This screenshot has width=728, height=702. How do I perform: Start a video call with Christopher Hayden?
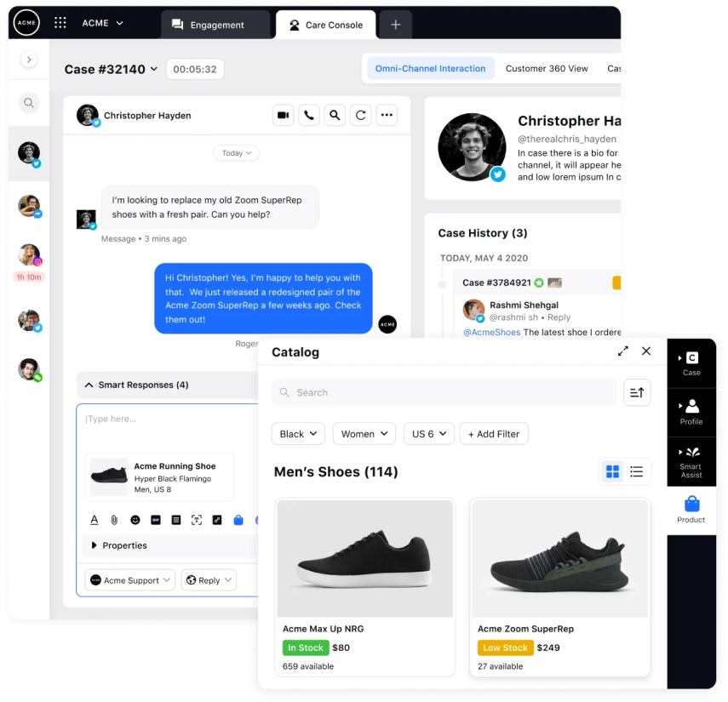(x=284, y=115)
